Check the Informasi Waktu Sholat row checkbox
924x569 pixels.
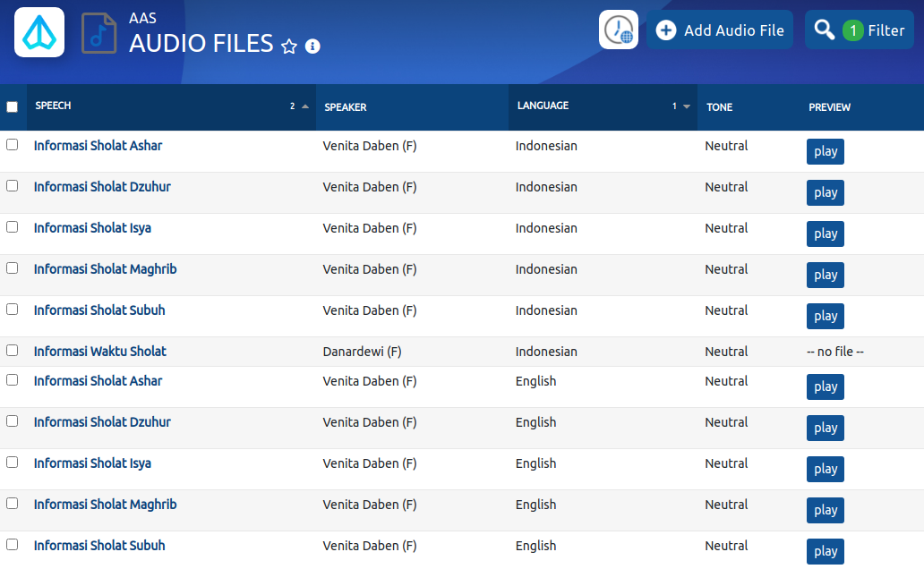13,351
